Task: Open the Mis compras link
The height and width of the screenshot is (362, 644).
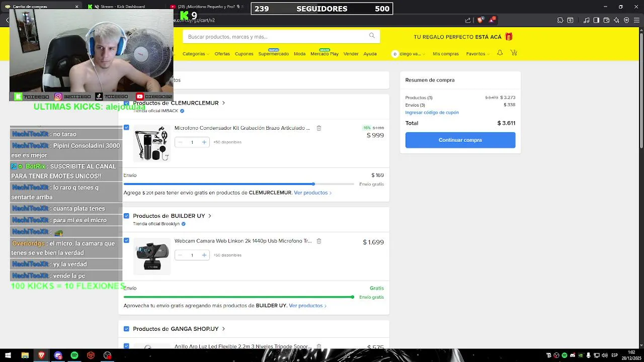Action: 446,54
